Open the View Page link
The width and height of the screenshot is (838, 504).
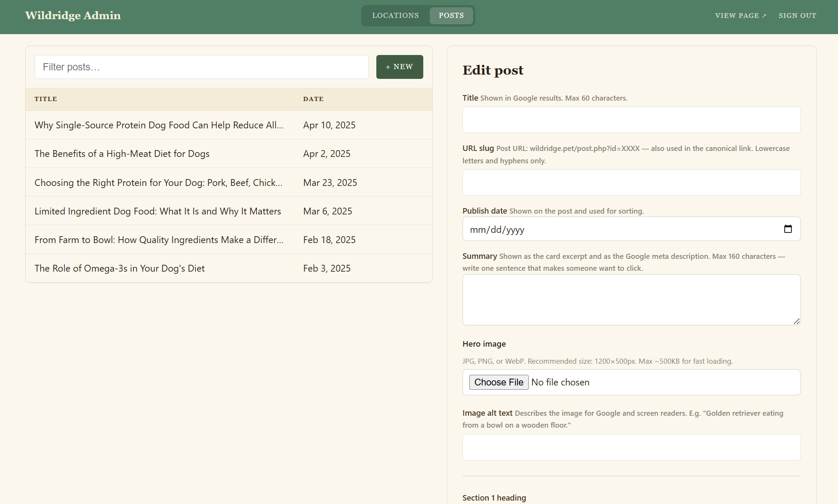pyautogui.click(x=741, y=16)
